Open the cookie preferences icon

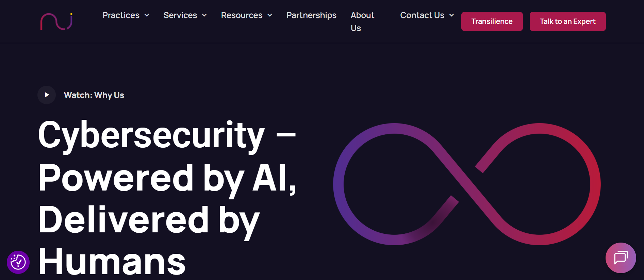[x=18, y=262]
